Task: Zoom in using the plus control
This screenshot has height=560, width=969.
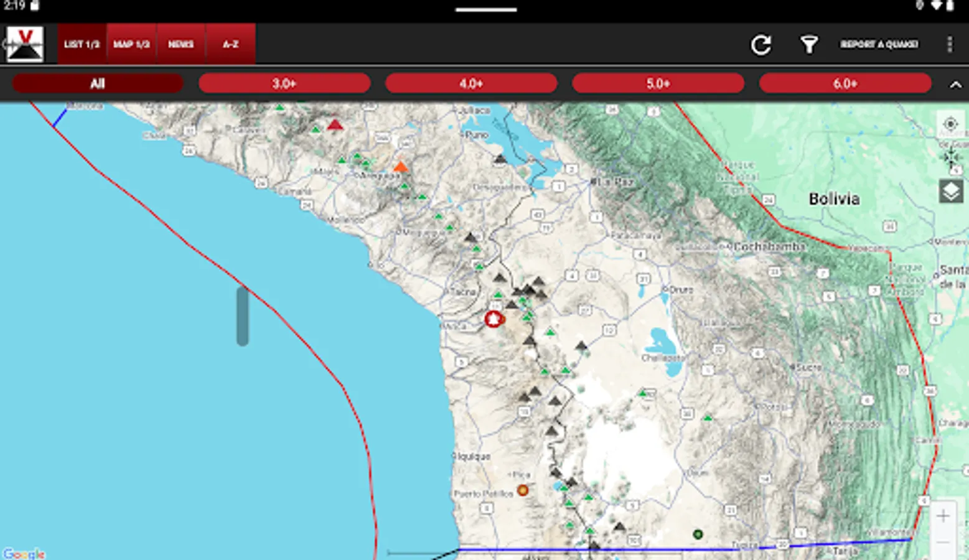Action: [x=943, y=516]
